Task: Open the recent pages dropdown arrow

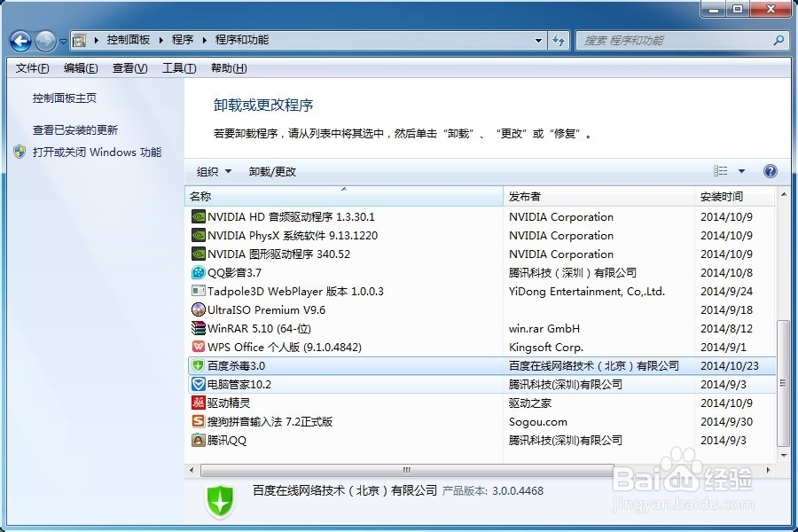Action: (63, 42)
